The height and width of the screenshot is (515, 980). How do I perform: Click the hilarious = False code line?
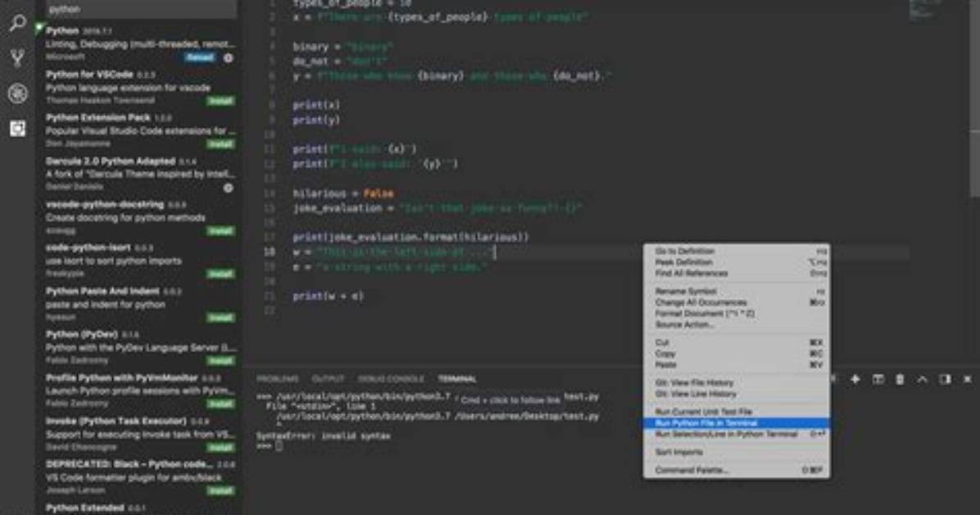(343, 194)
